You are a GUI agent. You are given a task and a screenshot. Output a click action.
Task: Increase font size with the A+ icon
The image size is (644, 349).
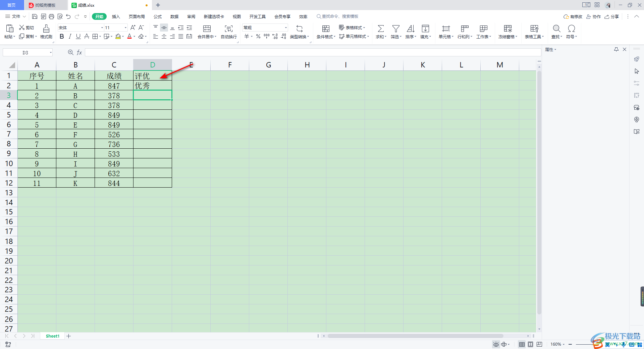coord(133,28)
